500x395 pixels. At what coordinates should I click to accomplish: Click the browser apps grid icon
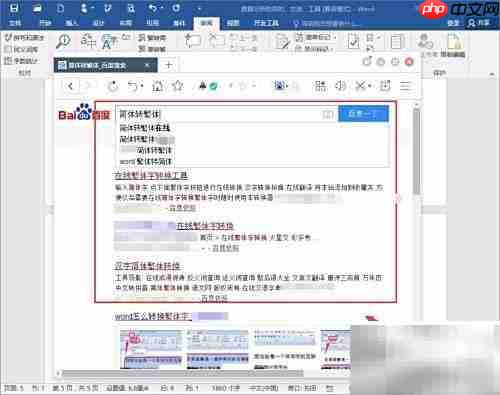coord(320,86)
